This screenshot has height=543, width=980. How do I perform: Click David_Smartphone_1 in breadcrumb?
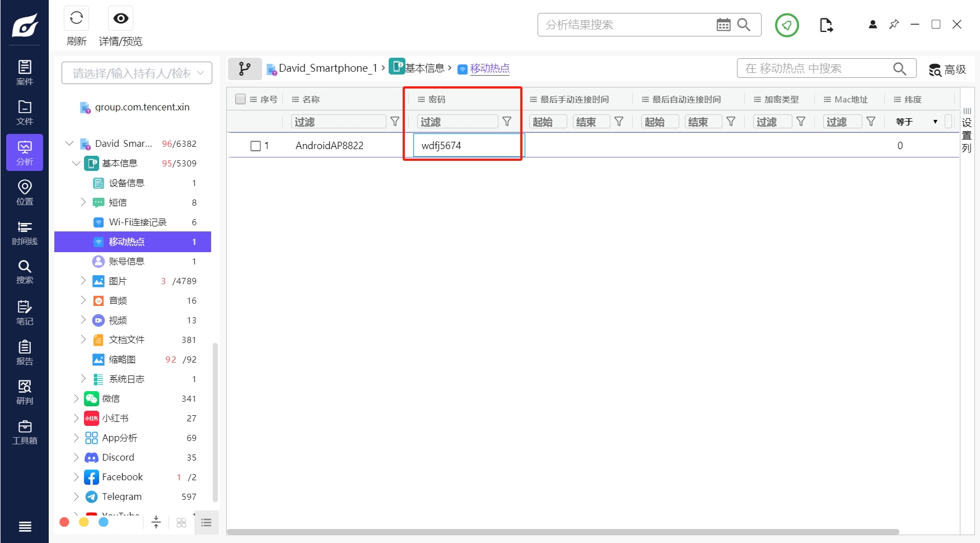pyautogui.click(x=328, y=68)
